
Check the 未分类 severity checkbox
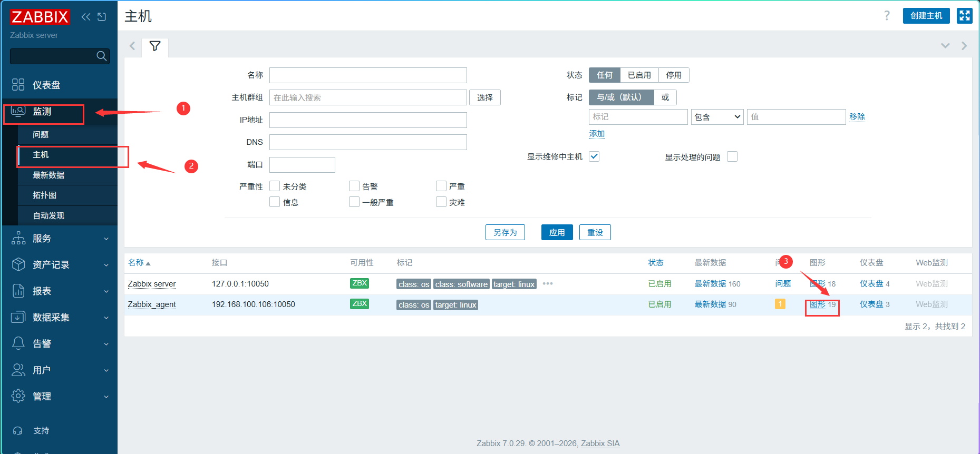click(275, 186)
